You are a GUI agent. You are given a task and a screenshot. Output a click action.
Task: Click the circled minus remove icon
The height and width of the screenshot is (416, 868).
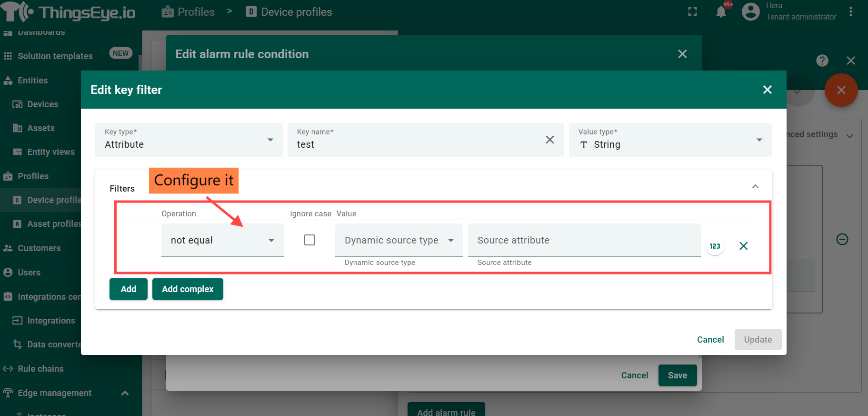(x=842, y=239)
